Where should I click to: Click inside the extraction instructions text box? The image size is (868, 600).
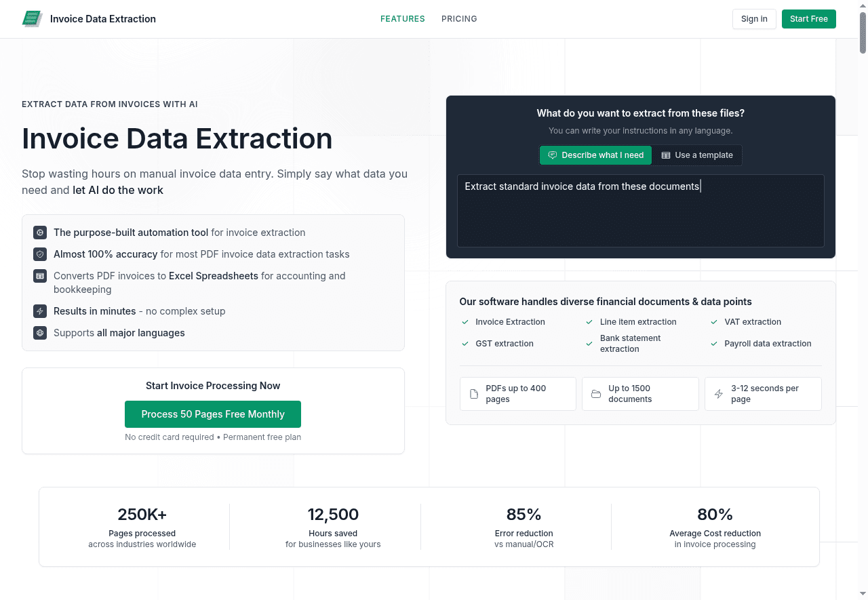coord(640,210)
